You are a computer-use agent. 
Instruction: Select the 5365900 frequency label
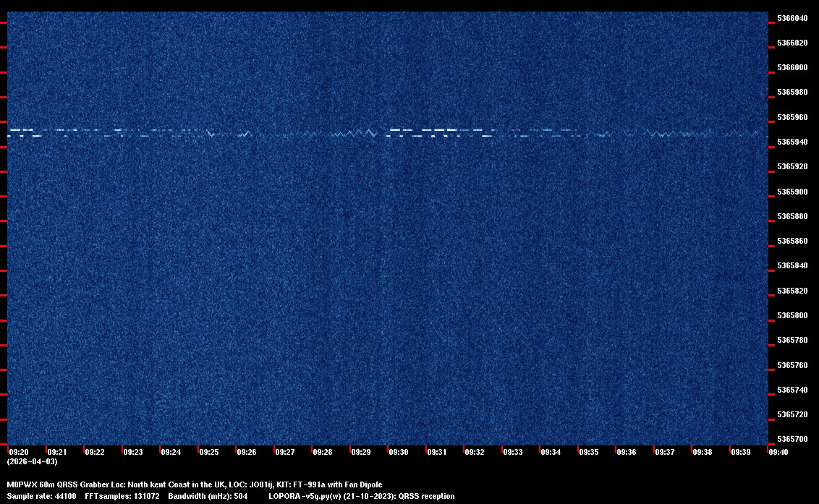pos(792,192)
